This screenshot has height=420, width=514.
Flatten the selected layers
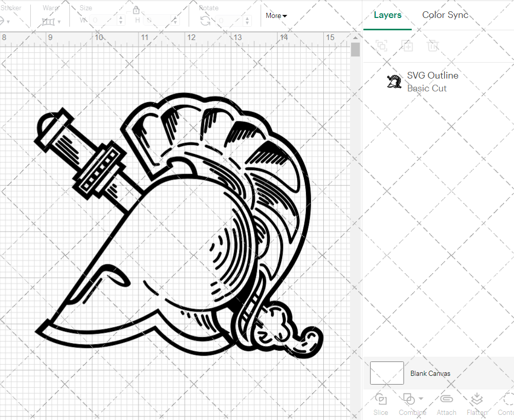click(x=476, y=404)
